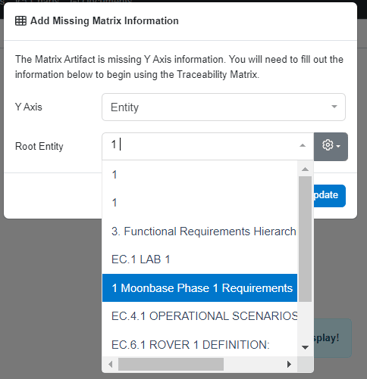Select first "1" option in list
This screenshot has width=367, height=379.
click(x=199, y=175)
